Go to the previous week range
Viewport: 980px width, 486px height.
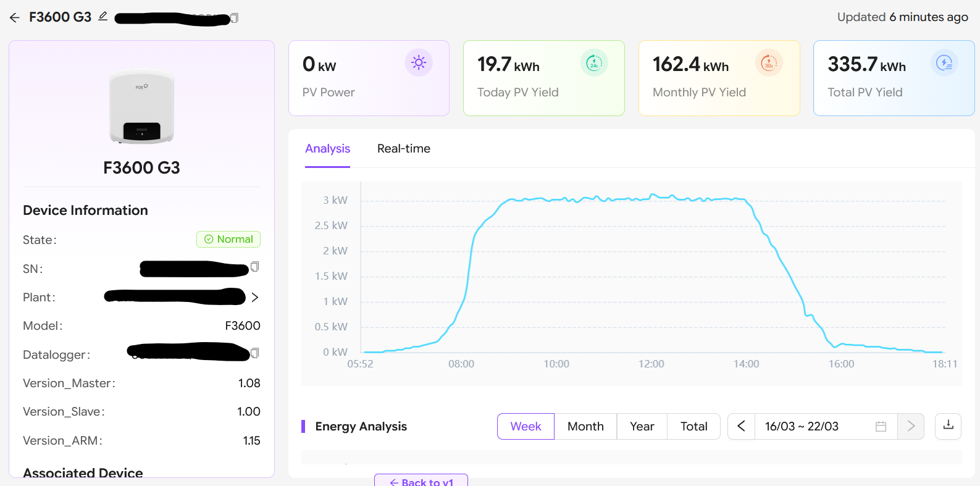click(x=742, y=426)
